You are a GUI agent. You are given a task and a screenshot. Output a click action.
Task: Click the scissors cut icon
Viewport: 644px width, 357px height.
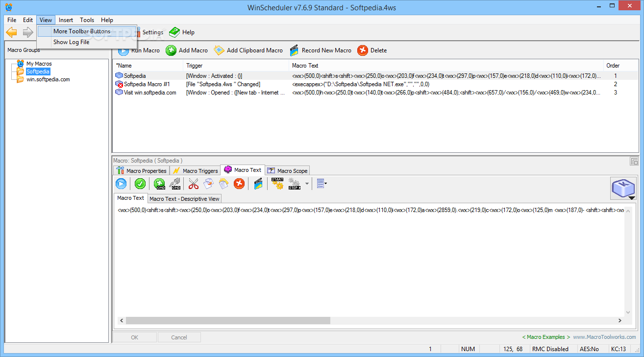[x=194, y=184]
